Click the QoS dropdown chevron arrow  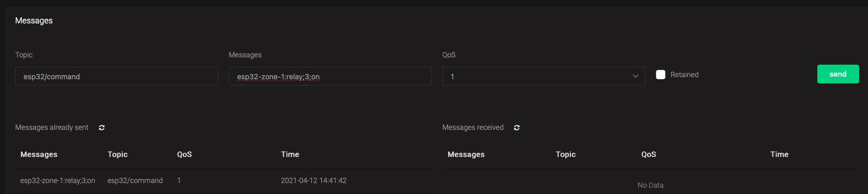pyautogui.click(x=636, y=76)
